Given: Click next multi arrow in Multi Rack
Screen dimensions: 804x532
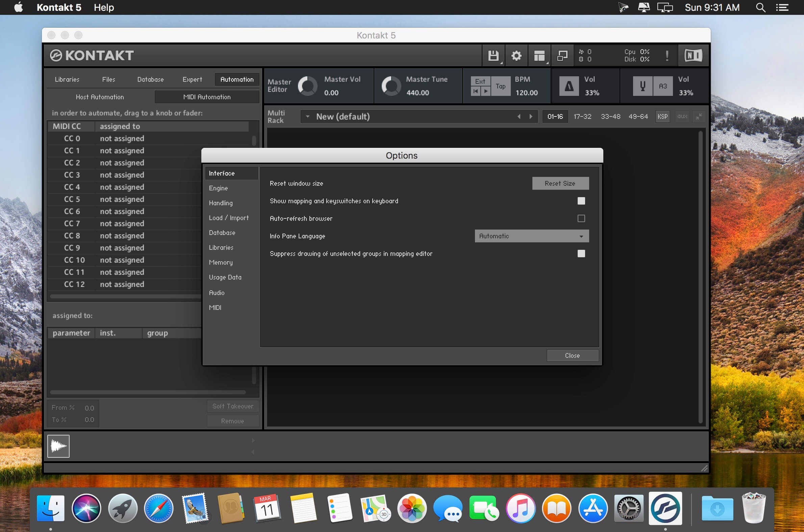Looking at the screenshot, I should [531, 116].
